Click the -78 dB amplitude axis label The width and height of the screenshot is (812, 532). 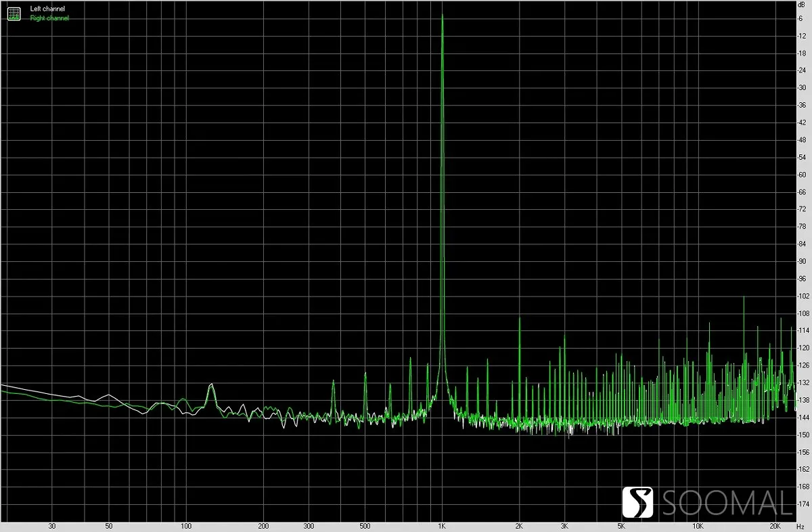[802, 227]
